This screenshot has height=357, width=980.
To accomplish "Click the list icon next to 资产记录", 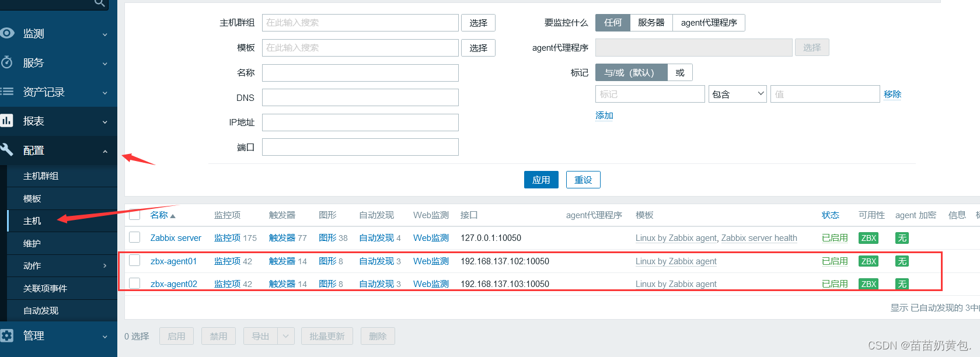I will pos(7,92).
